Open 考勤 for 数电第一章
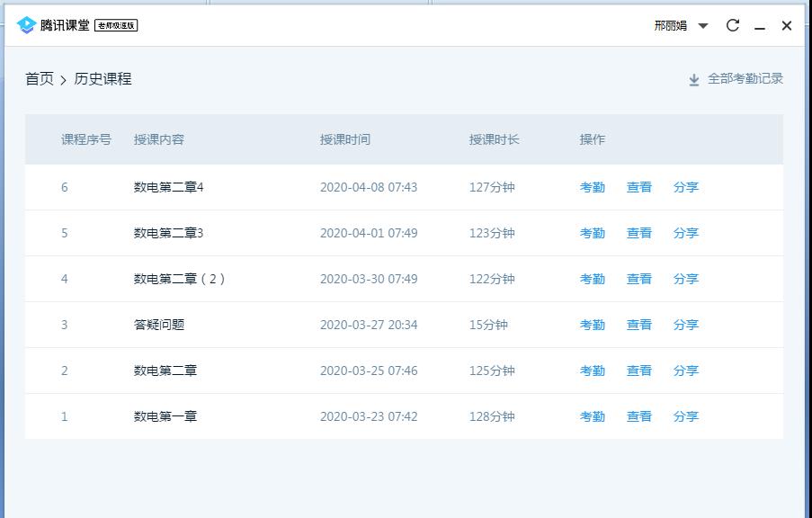Screen dimensions: 812x518 592,416
